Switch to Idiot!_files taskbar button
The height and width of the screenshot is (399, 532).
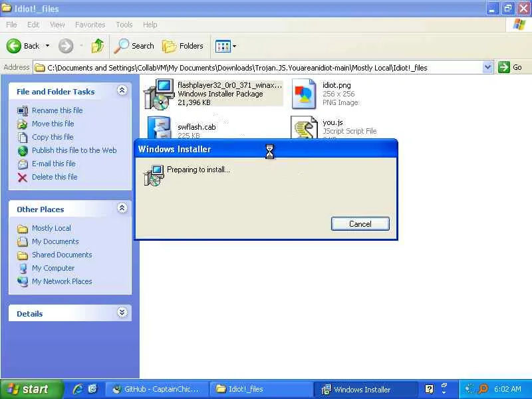coord(261,389)
